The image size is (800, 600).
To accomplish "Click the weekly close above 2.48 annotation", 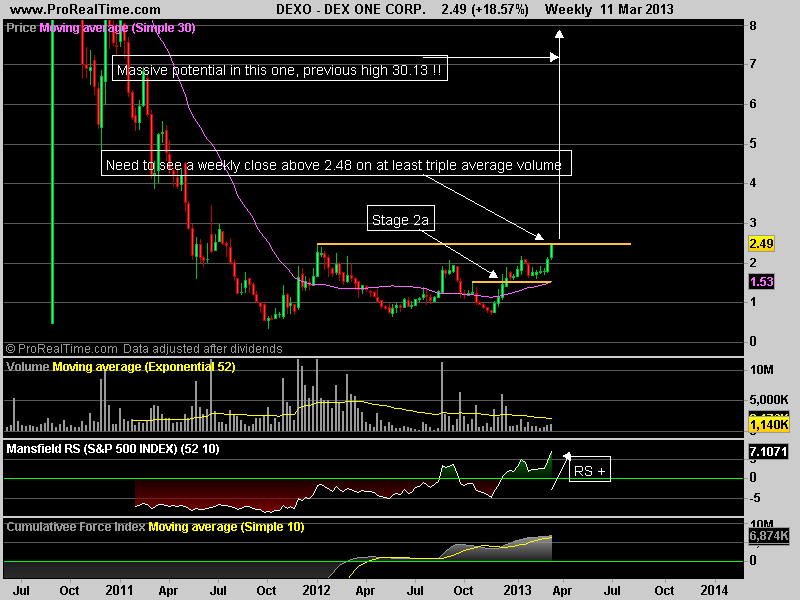I will click(x=336, y=163).
